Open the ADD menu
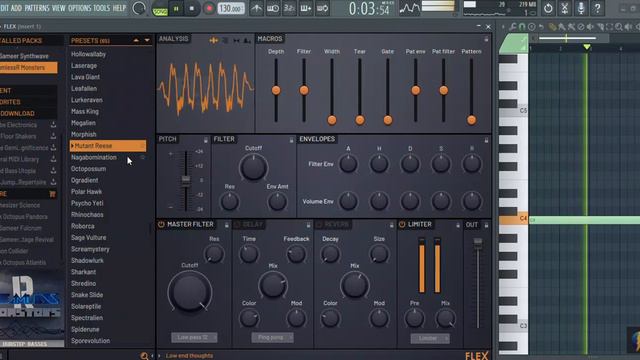The width and height of the screenshot is (640, 360). coord(16,8)
